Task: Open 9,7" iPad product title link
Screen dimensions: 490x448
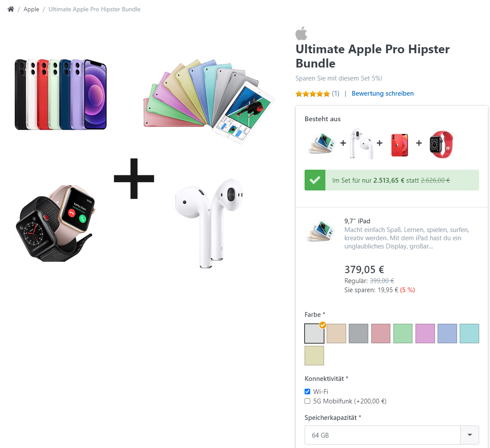Action: (x=357, y=221)
